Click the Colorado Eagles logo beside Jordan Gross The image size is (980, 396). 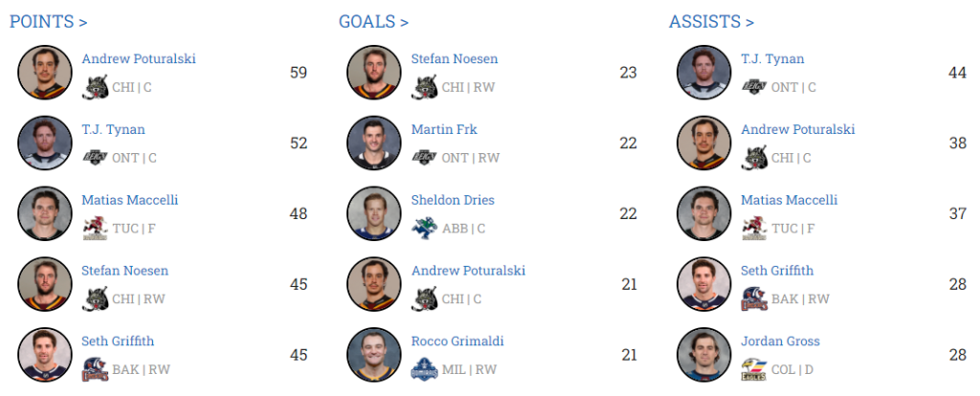[754, 369]
